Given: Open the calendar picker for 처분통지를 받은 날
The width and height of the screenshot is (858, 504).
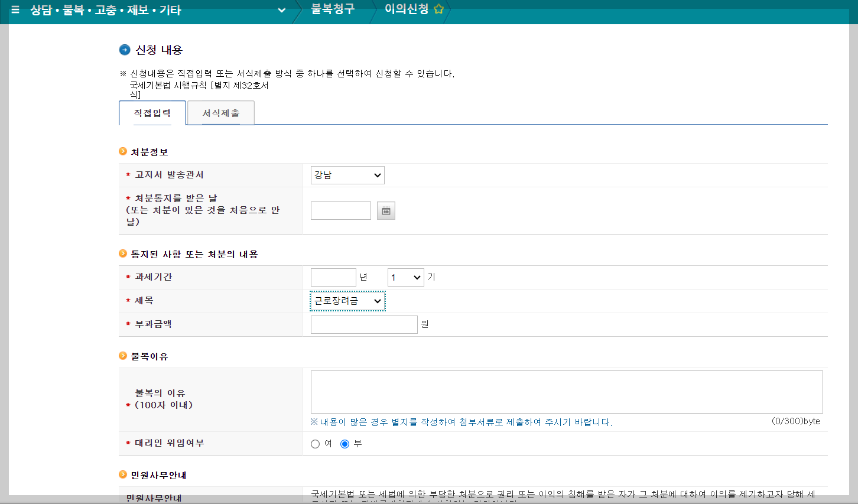Looking at the screenshot, I should (x=385, y=210).
